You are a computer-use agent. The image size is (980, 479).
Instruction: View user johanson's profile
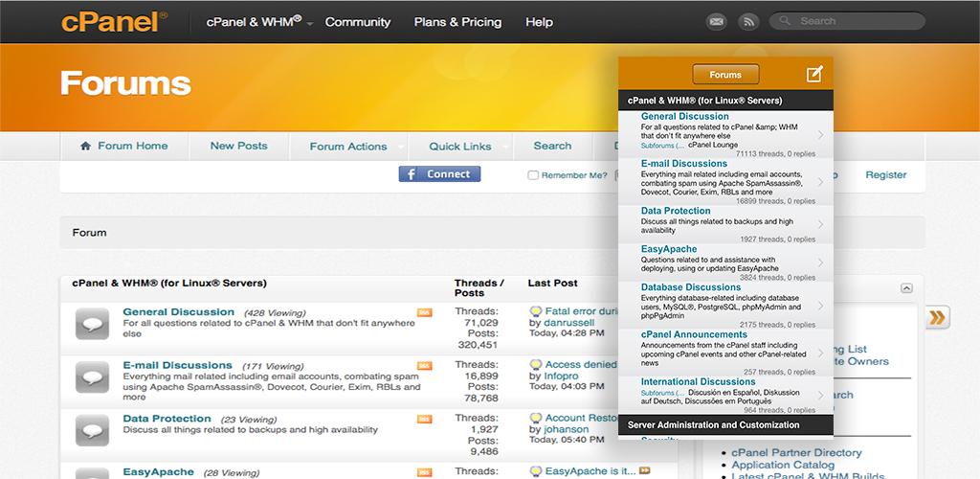(x=565, y=429)
